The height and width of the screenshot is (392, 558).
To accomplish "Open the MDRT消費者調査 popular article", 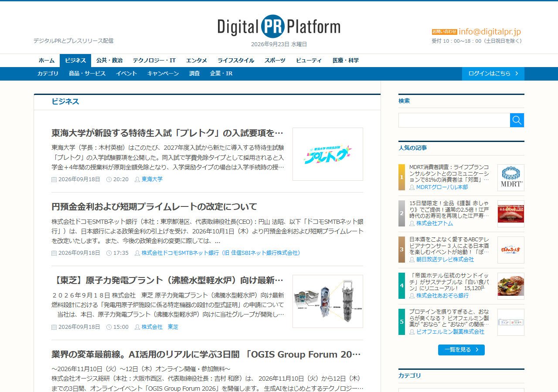I will [449, 173].
